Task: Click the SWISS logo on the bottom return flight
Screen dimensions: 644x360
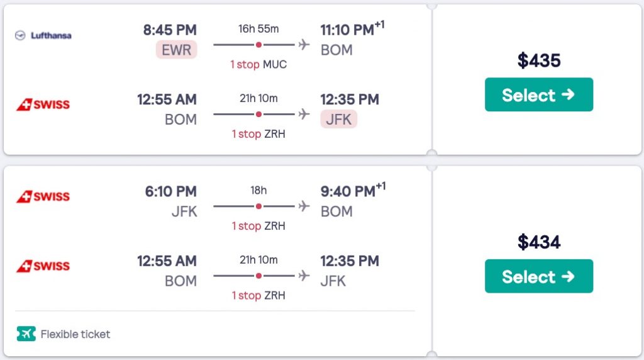Action: (43, 266)
